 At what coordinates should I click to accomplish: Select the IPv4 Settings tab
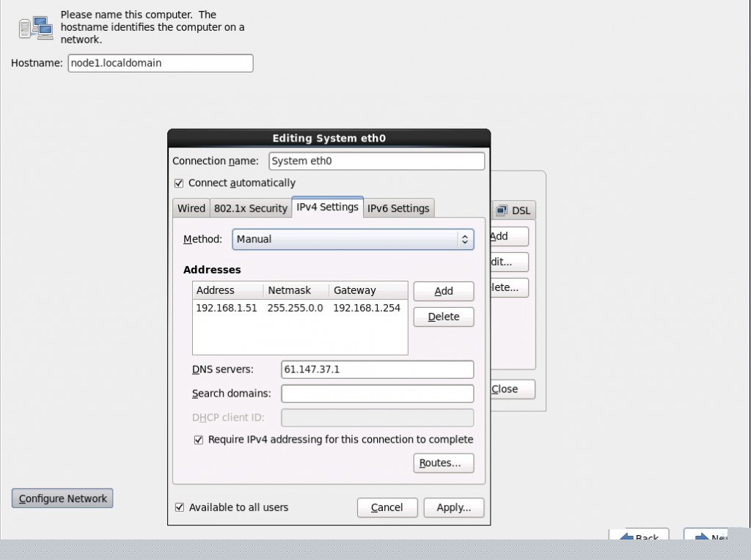[x=327, y=207]
